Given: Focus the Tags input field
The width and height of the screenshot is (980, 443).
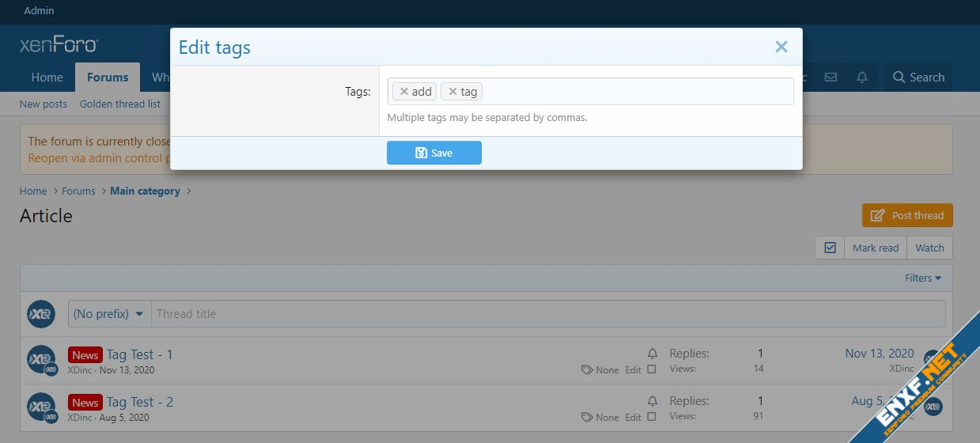Looking at the screenshot, I should coord(633,92).
